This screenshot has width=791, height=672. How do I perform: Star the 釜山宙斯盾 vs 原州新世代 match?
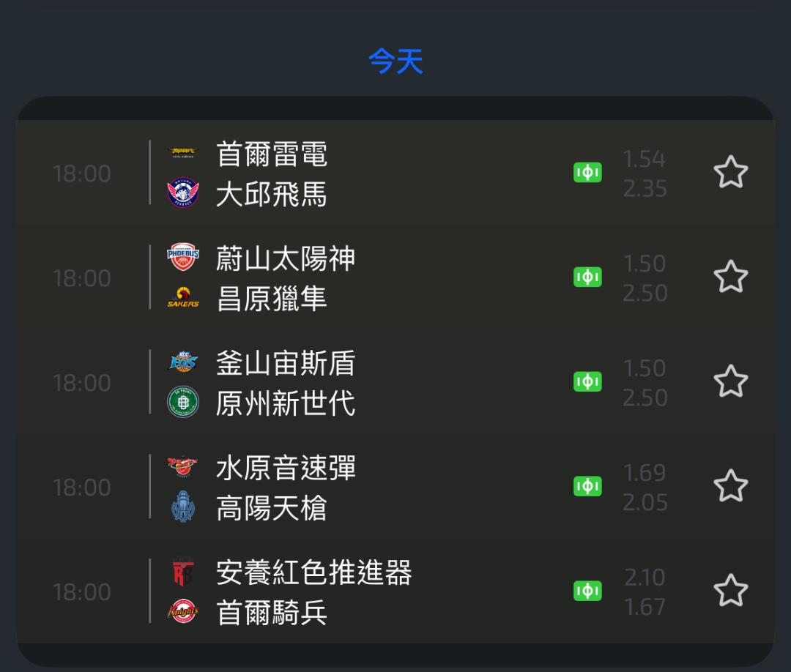tap(730, 382)
